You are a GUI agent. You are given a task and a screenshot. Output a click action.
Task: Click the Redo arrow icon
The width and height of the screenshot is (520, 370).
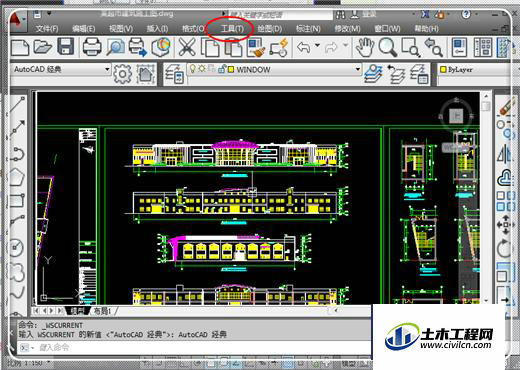tap(331, 47)
